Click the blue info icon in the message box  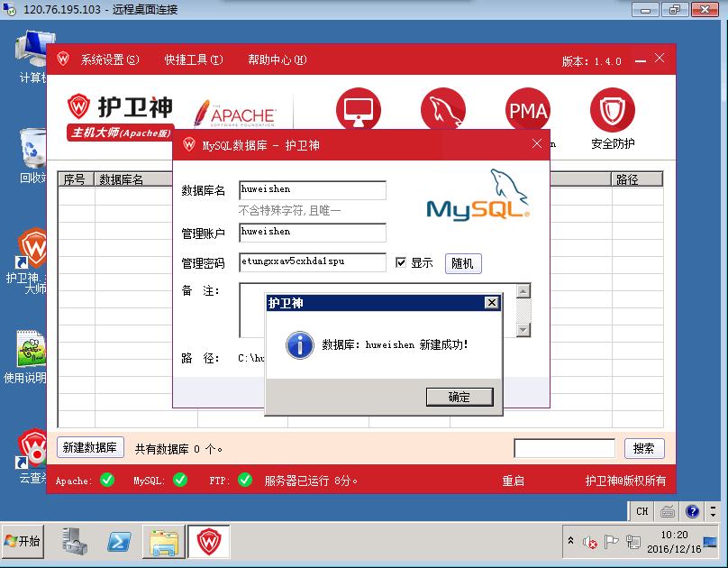pos(299,345)
